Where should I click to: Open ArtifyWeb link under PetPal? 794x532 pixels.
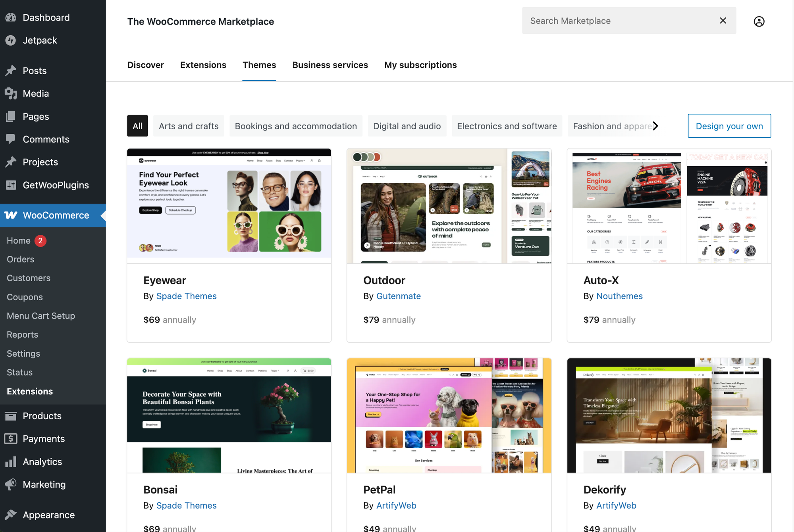[x=396, y=506]
